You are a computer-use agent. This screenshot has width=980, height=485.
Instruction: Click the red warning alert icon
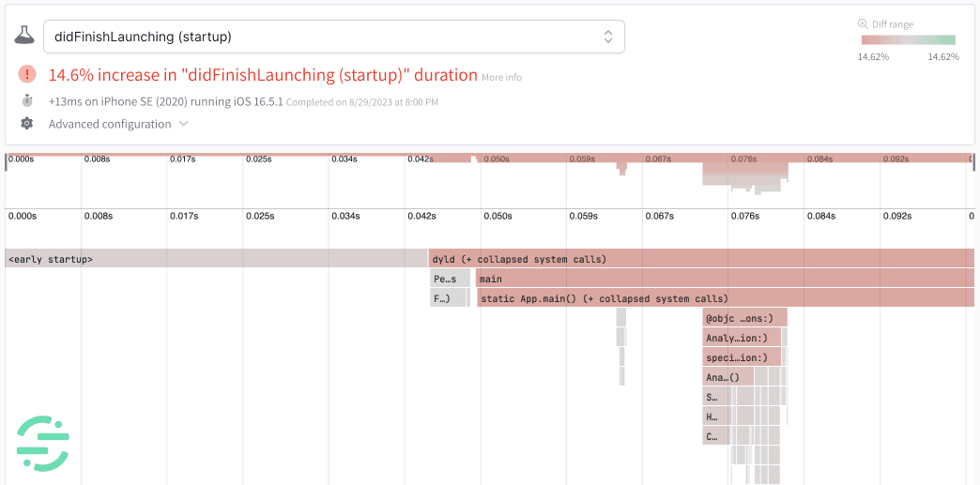27,74
